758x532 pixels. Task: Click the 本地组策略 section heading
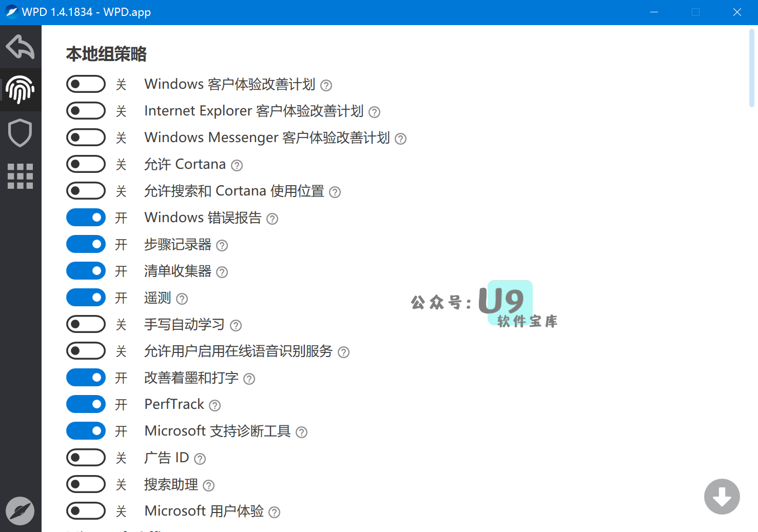pyautogui.click(x=106, y=54)
